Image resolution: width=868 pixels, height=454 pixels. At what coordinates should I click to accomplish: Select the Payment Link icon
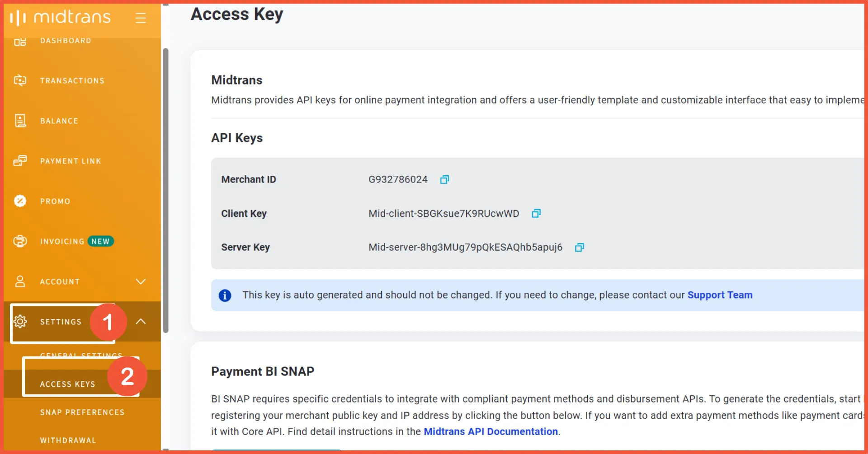click(20, 161)
